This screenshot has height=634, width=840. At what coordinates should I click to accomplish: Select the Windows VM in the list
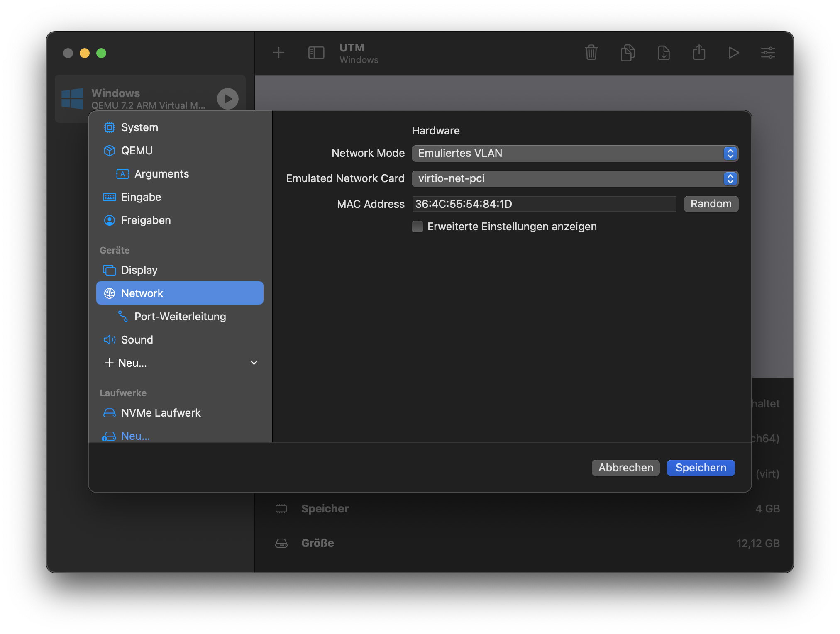(150, 99)
